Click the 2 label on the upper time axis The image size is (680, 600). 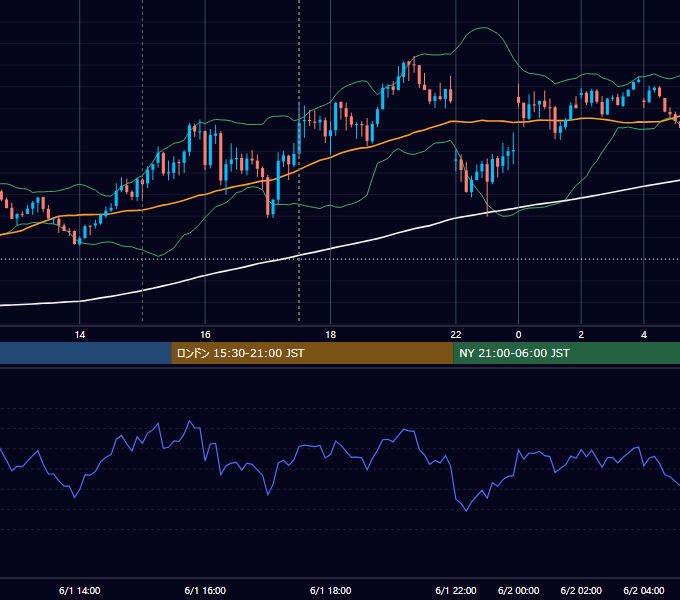pos(581,335)
